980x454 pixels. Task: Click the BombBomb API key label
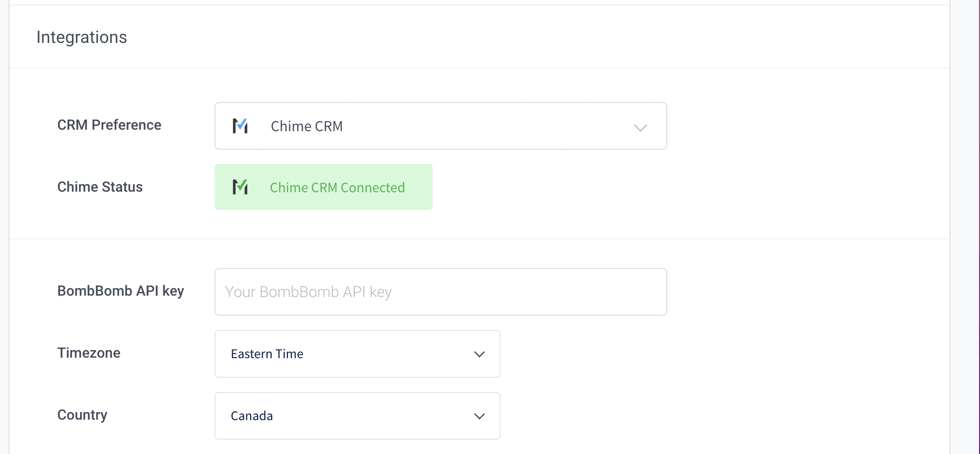[x=121, y=291]
